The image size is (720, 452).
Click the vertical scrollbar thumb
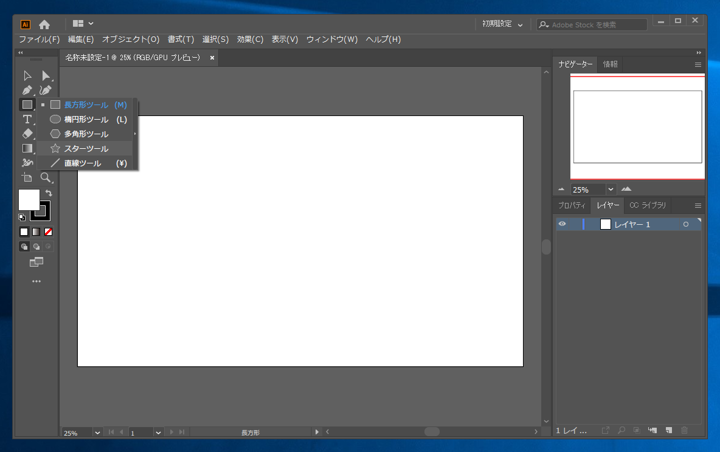546,247
